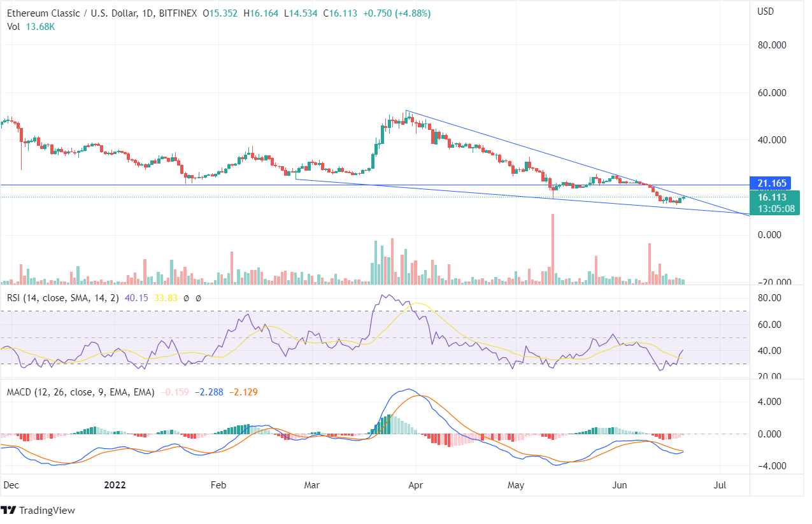Click the 80.000 level on the price axis
This screenshot has width=812, height=524.
click(x=771, y=45)
